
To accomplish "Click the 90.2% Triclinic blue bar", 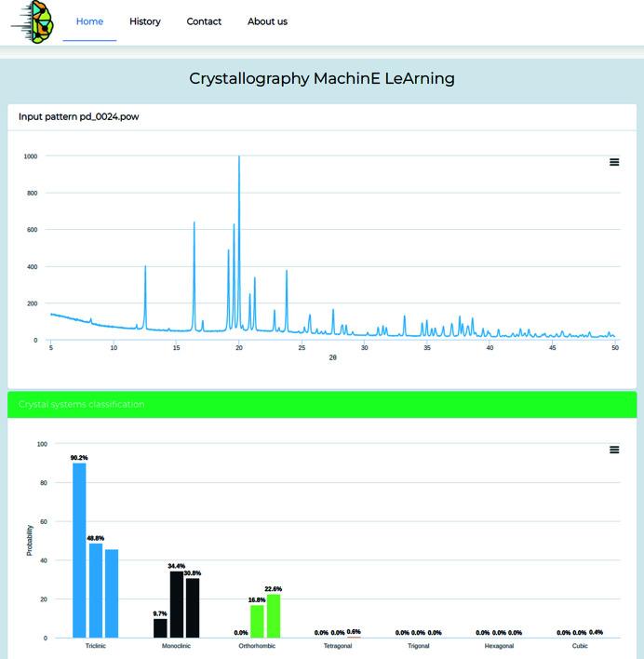I will [x=79, y=550].
